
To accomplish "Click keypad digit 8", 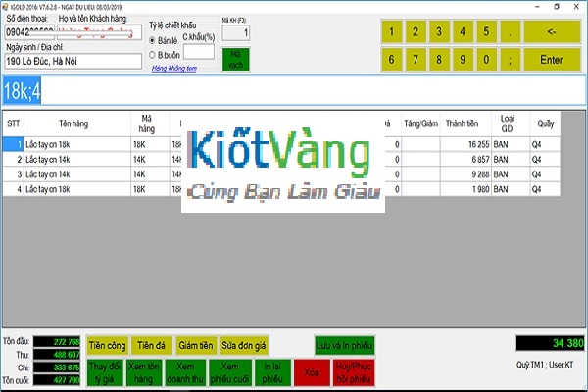I will click(x=439, y=59).
